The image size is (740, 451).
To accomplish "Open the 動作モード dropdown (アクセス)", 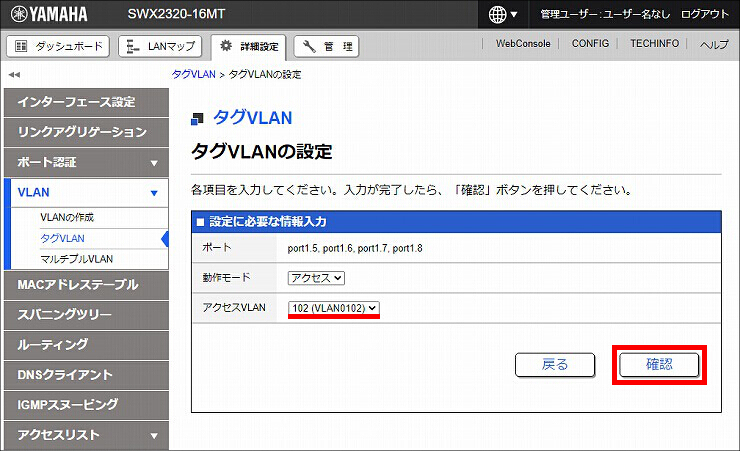I will pos(316,278).
